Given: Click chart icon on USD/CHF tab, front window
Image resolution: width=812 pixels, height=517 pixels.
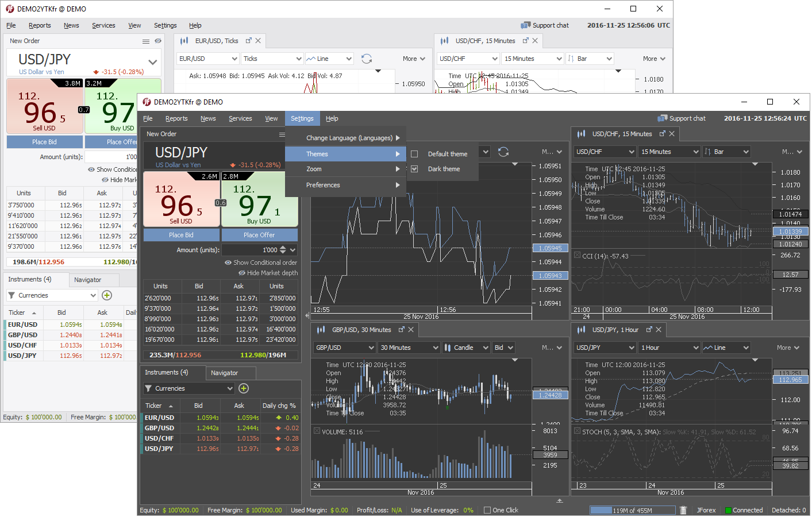Looking at the screenshot, I should click(581, 134).
